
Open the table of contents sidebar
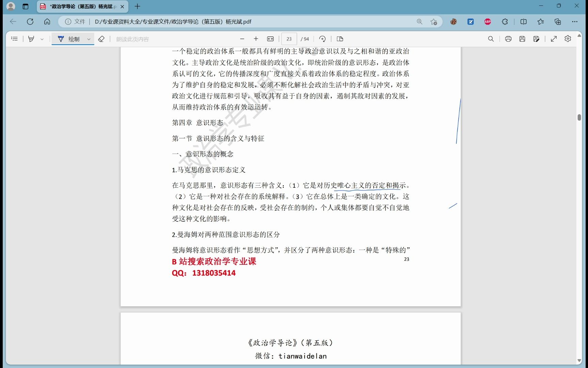pyautogui.click(x=14, y=39)
